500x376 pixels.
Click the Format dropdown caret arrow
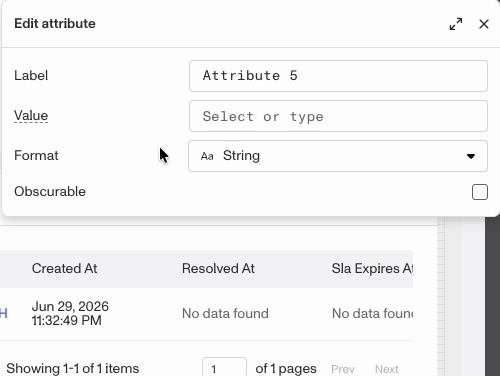click(471, 156)
